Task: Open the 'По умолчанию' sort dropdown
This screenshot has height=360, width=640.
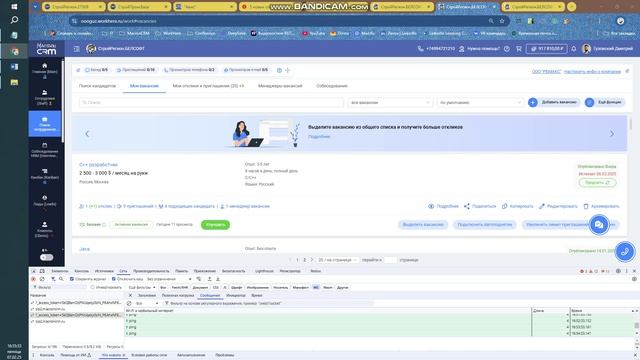Action: tap(480, 102)
